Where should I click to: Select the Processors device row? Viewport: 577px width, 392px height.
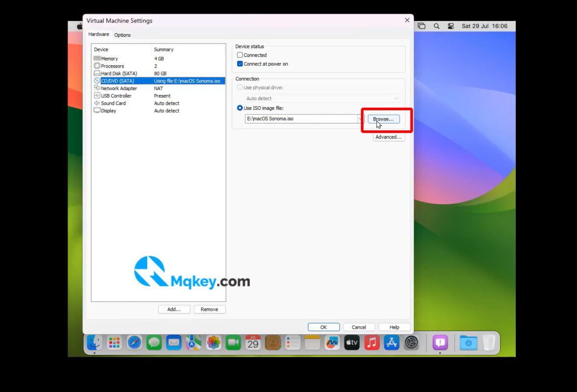pos(159,66)
